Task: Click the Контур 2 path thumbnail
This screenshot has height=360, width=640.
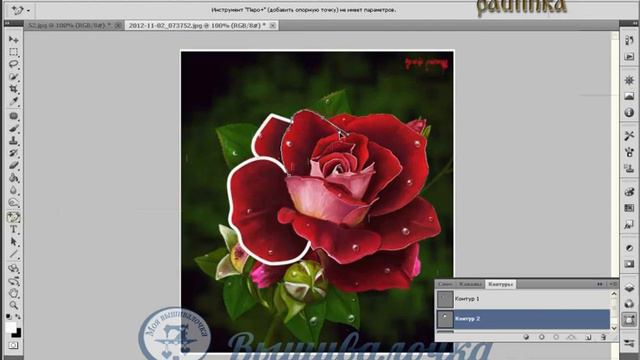Action: (445, 319)
